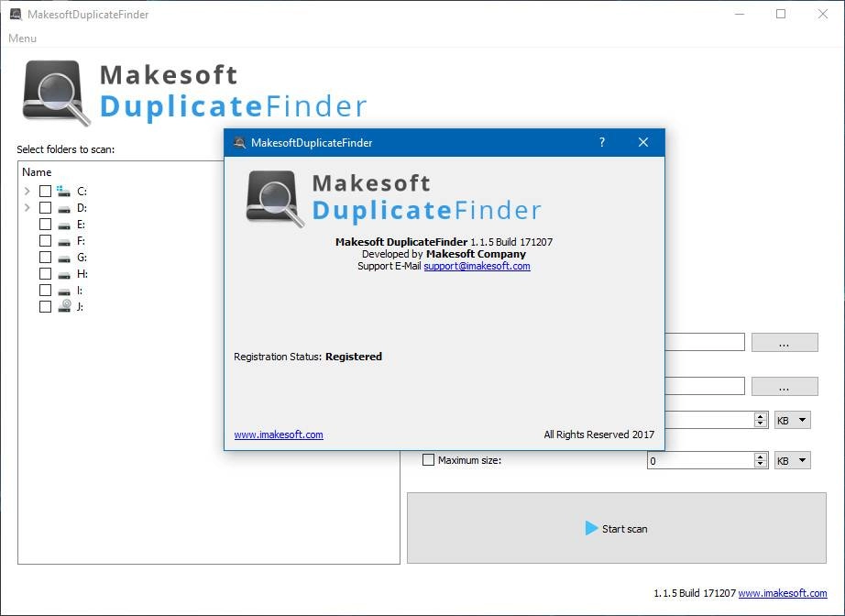Open www.imakesoft.com link in main window footer

click(x=783, y=593)
